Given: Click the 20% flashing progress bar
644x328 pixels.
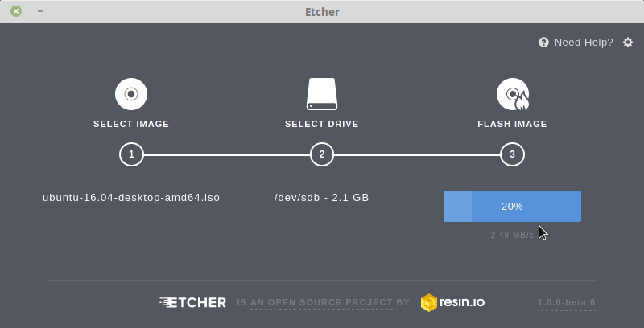Looking at the screenshot, I should point(512,206).
